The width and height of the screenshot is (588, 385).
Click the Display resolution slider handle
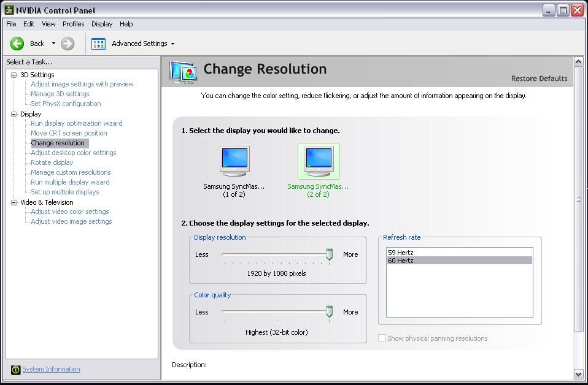329,254
